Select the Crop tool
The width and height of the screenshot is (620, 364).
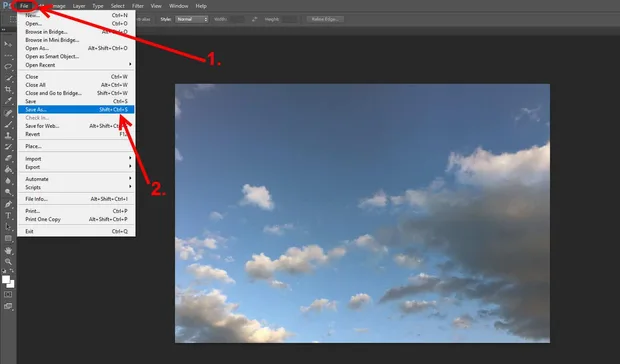point(8,89)
